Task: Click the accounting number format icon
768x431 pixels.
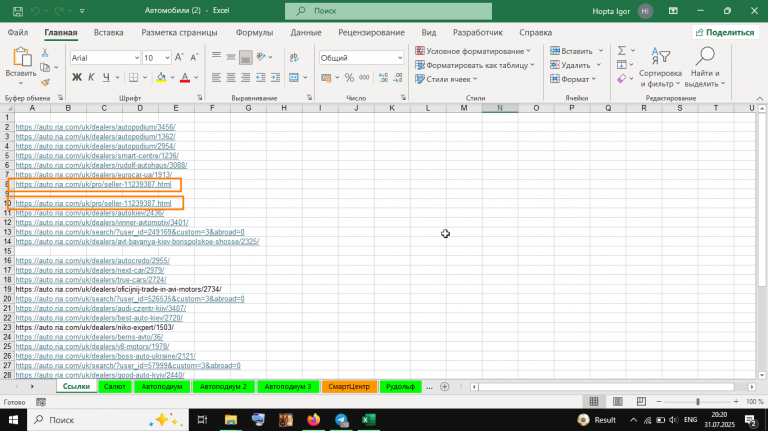Action: pos(326,77)
